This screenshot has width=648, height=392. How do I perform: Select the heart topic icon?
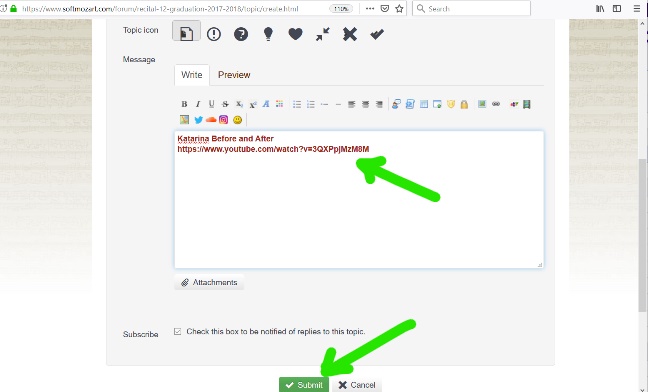pyautogui.click(x=295, y=34)
